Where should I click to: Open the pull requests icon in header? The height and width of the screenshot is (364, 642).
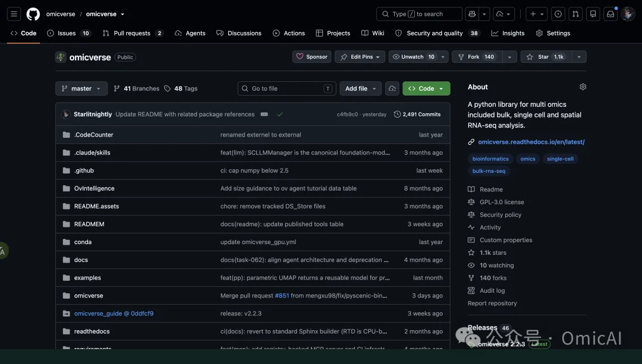(x=575, y=14)
